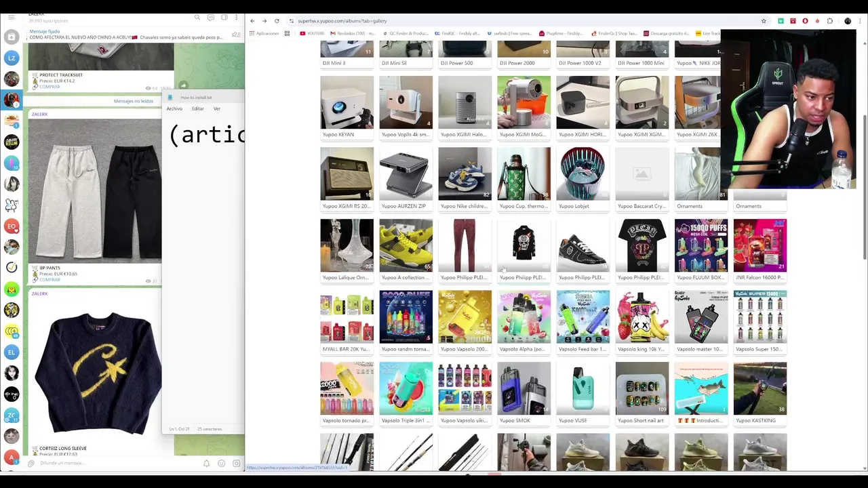Open the three-dot menu in Telegram header
This screenshot has height=488, width=868.
[x=236, y=18]
